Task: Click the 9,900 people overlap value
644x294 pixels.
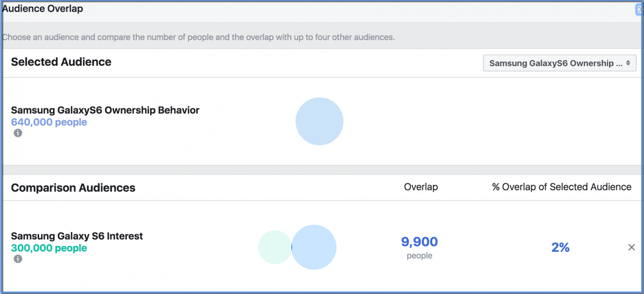Action: coord(420,242)
